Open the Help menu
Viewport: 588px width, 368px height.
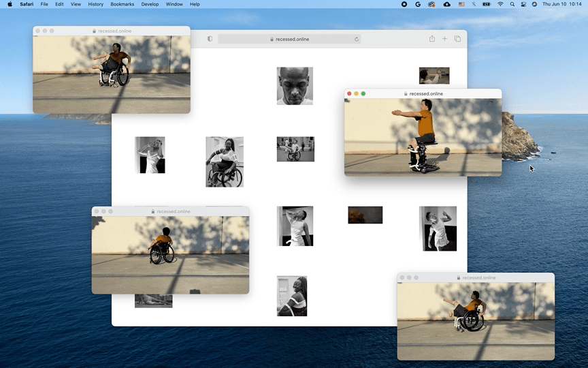[195, 4]
